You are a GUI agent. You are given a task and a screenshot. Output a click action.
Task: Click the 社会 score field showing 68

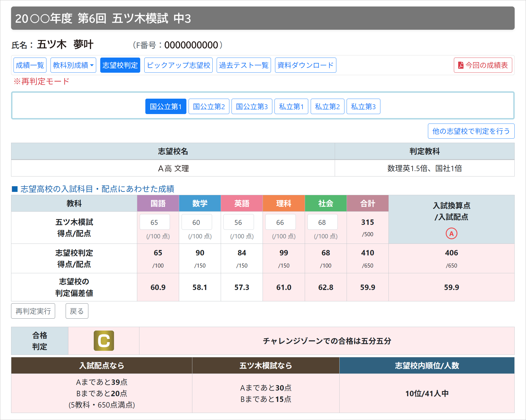point(322,222)
